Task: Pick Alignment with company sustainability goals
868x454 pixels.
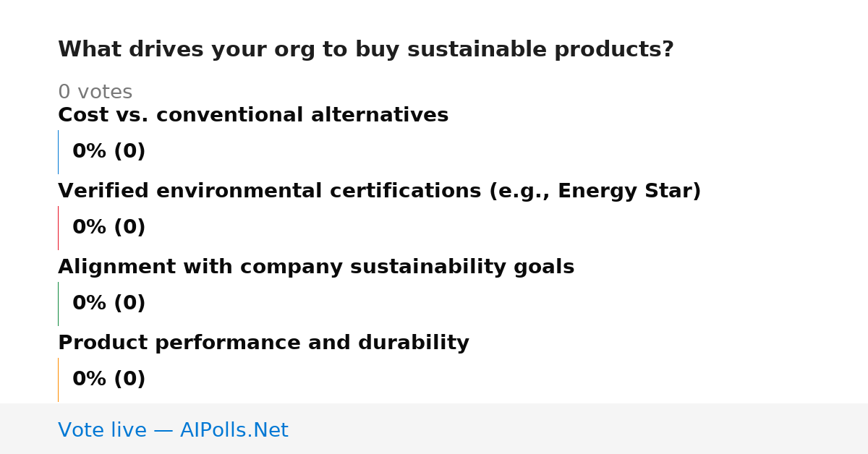Action: pyautogui.click(x=316, y=267)
